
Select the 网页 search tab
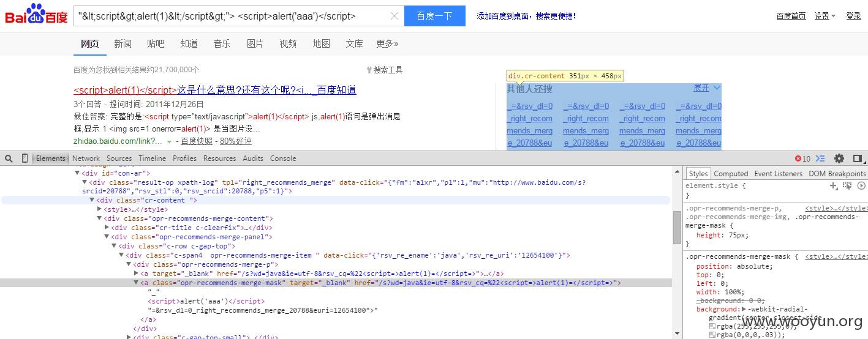coord(90,43)
